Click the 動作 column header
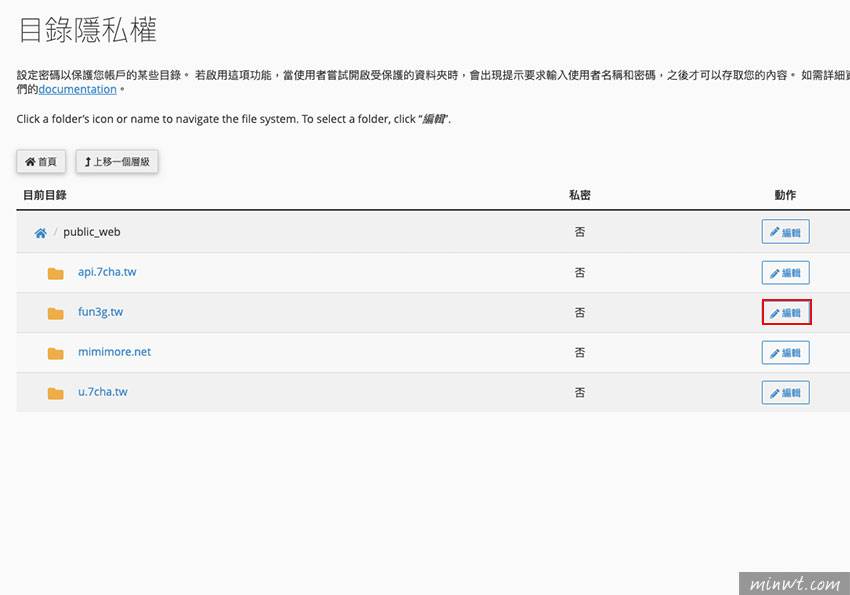The image size is (850, 595). (x=785, y=195)
